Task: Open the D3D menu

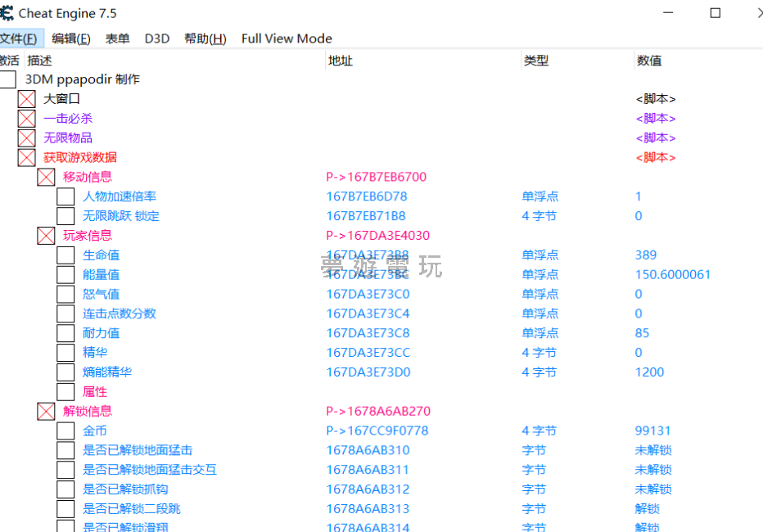Action: [157, 38]
